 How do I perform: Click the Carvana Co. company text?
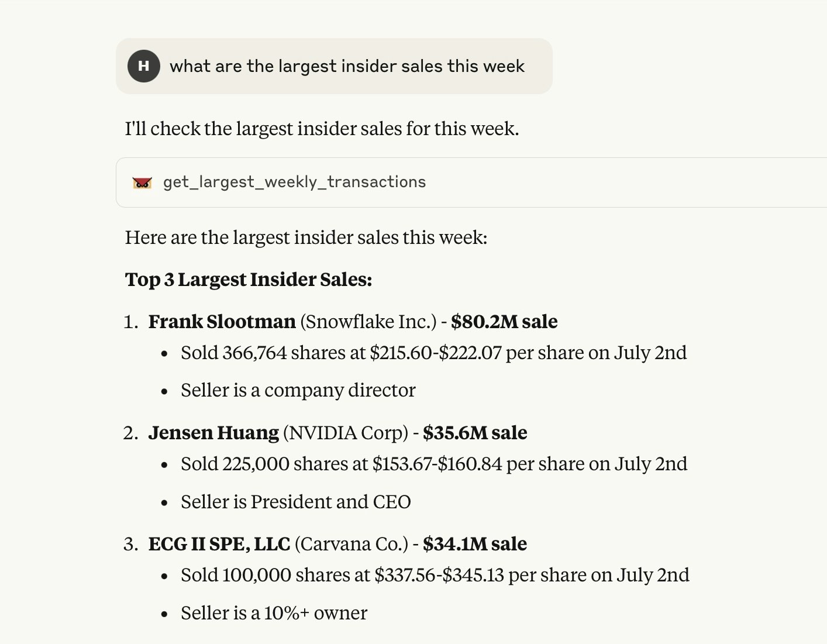(x=352, y=544)
